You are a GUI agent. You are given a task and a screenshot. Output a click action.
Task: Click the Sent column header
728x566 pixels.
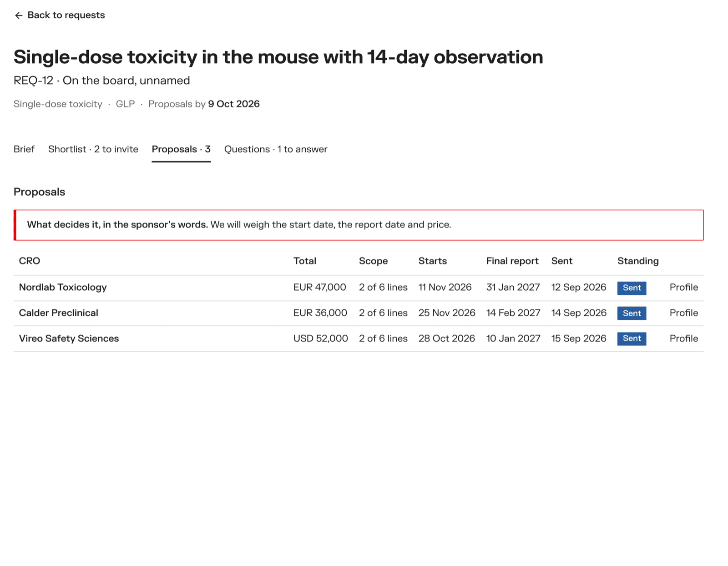tap(562, 261)
